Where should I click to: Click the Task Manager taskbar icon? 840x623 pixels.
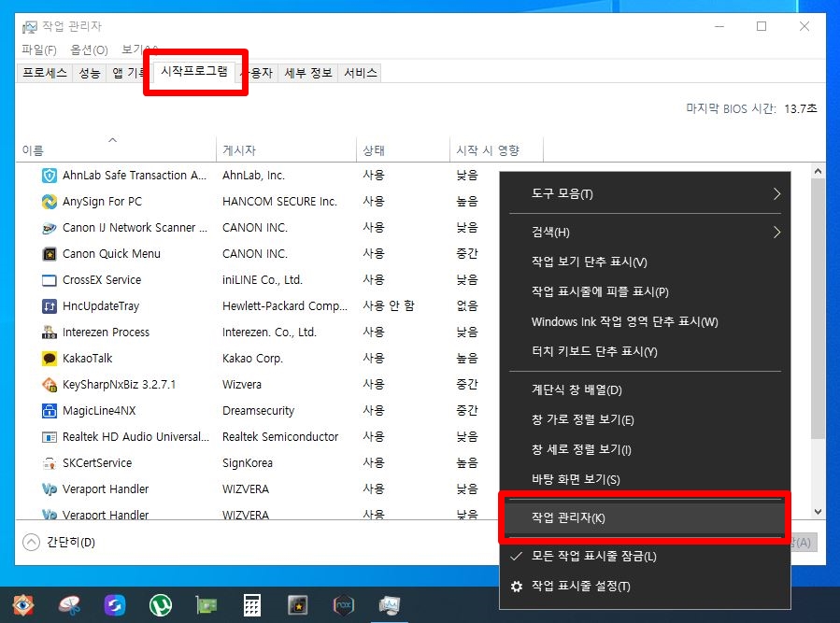coord(390,605)
